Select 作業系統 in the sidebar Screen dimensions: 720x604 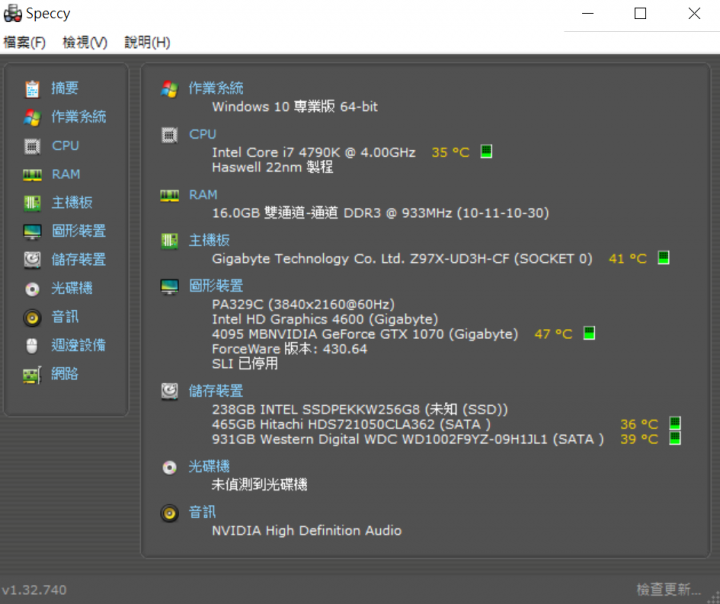coord(79,117)
